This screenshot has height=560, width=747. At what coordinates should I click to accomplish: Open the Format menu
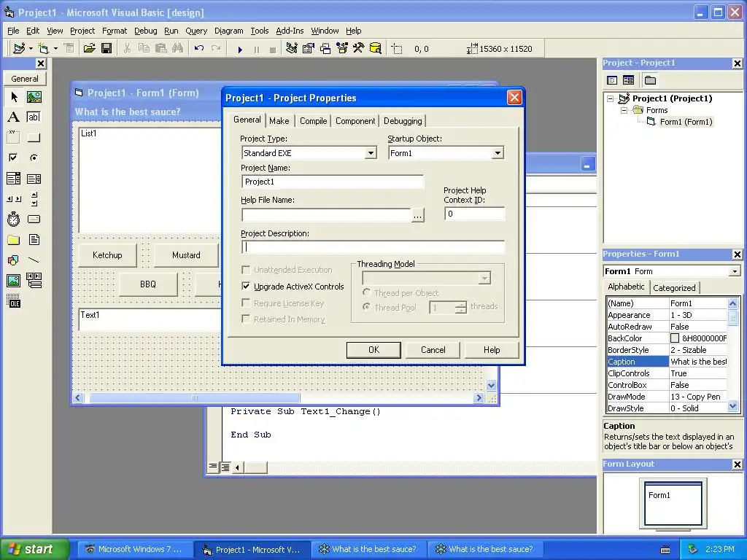pos(115,31)
